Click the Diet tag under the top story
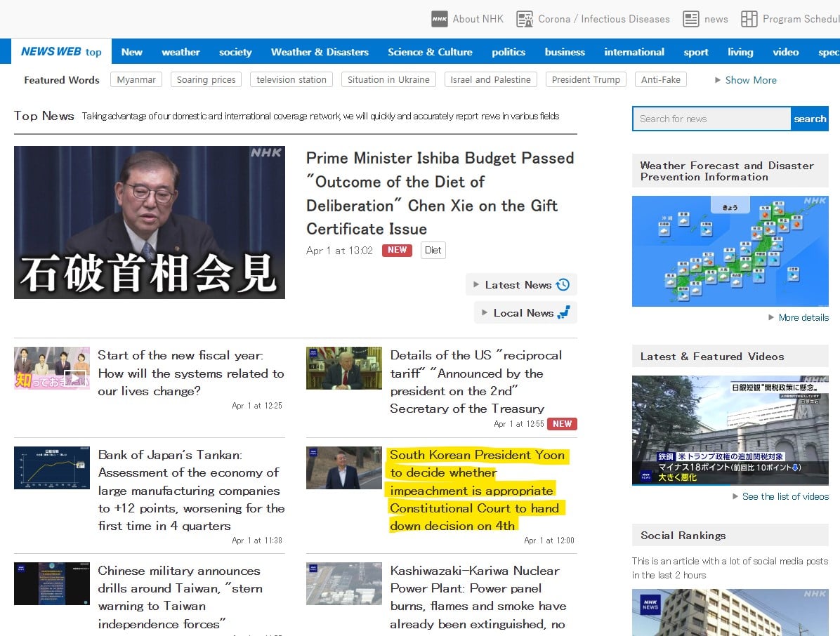This screenshot has width=840, height=636. click(433, 250)
